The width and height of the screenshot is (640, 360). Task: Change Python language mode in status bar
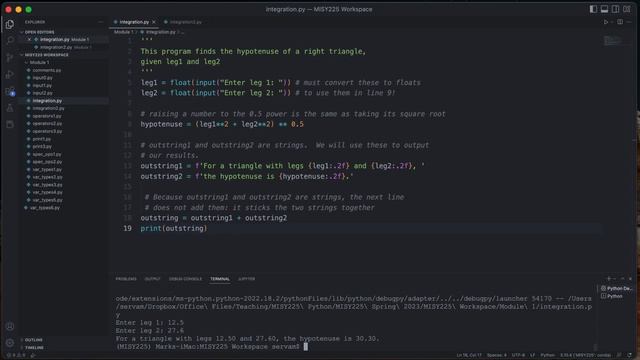(547, 355)
